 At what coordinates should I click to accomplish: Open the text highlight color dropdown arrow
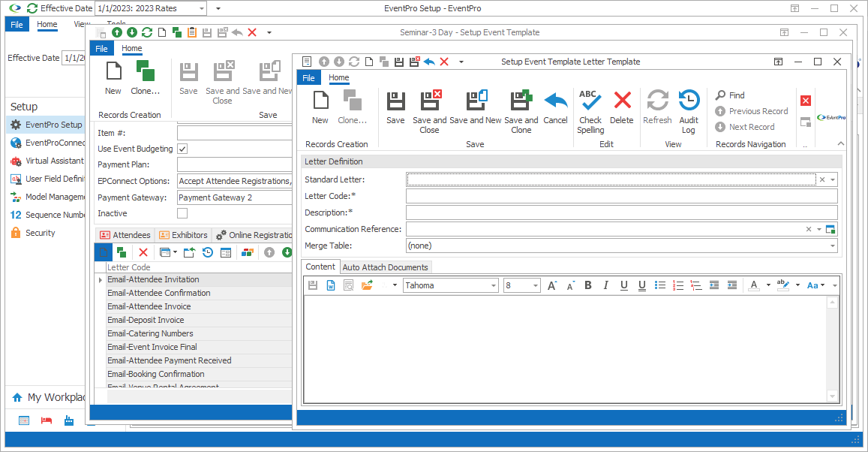(x=797, y=285)
